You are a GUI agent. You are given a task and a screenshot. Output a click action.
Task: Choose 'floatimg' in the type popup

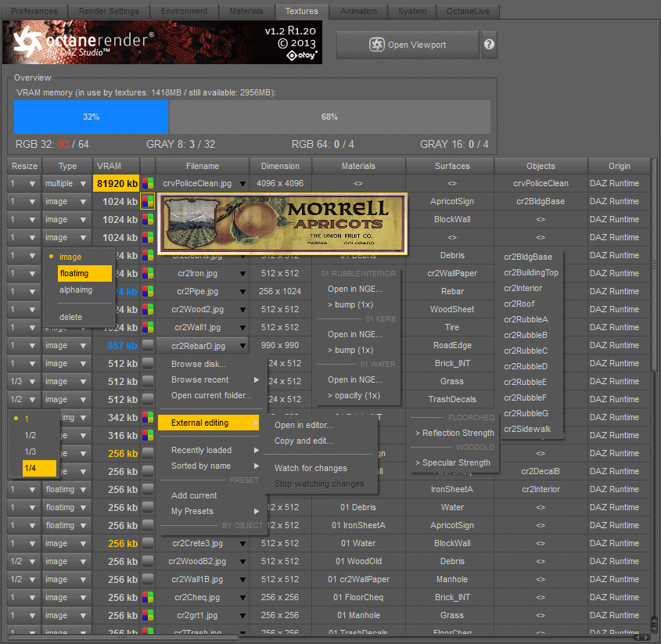pos(84,273)
